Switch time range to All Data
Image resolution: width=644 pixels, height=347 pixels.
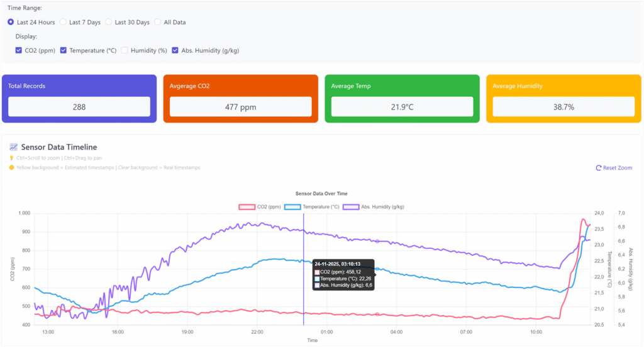[x=158, y=22]
